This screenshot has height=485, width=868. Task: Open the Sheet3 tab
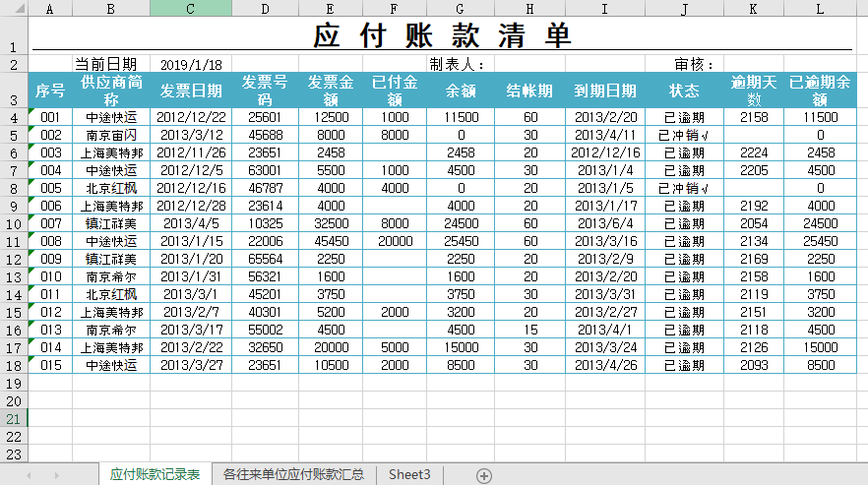click(x=409, y=474)
